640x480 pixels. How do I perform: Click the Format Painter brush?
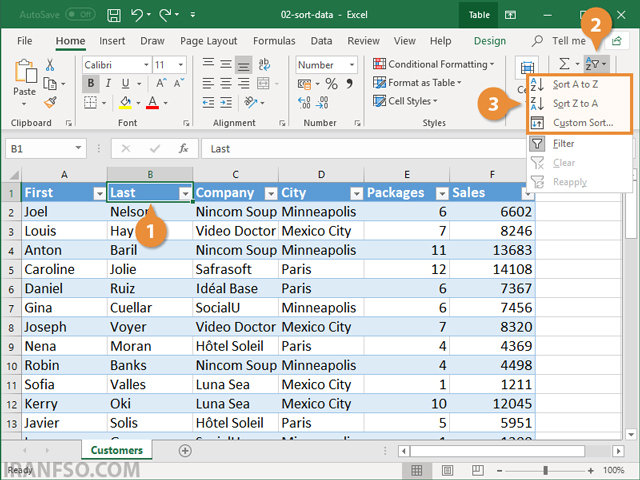pyautogui.click(x=50, y=102)
